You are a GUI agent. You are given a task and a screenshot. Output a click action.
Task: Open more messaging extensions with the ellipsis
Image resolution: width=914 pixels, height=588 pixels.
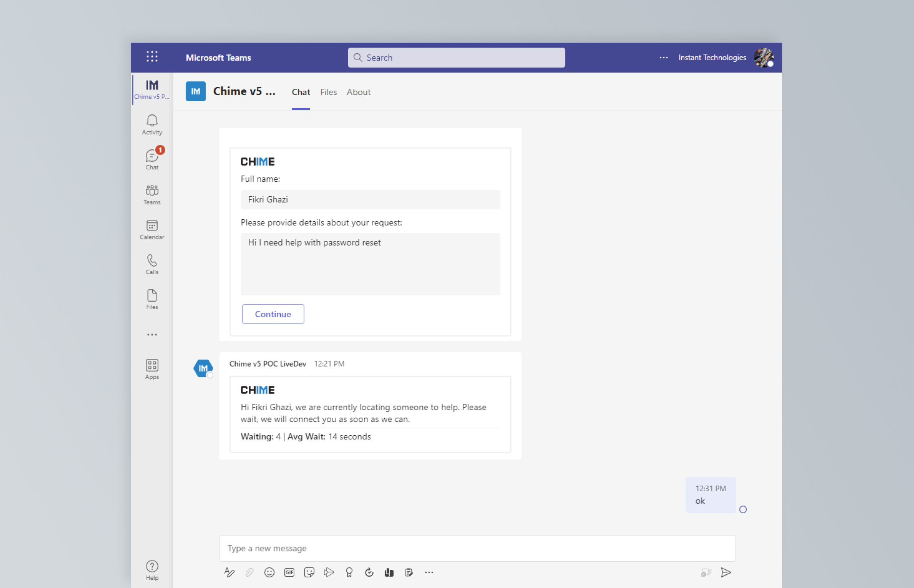[429, 572]
